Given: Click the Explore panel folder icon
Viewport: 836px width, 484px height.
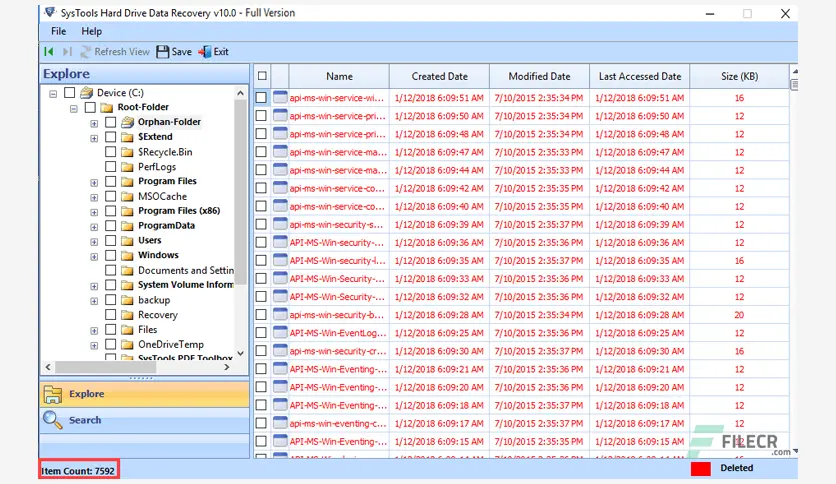Looking at the screenshot, I should tap(53, 394).
